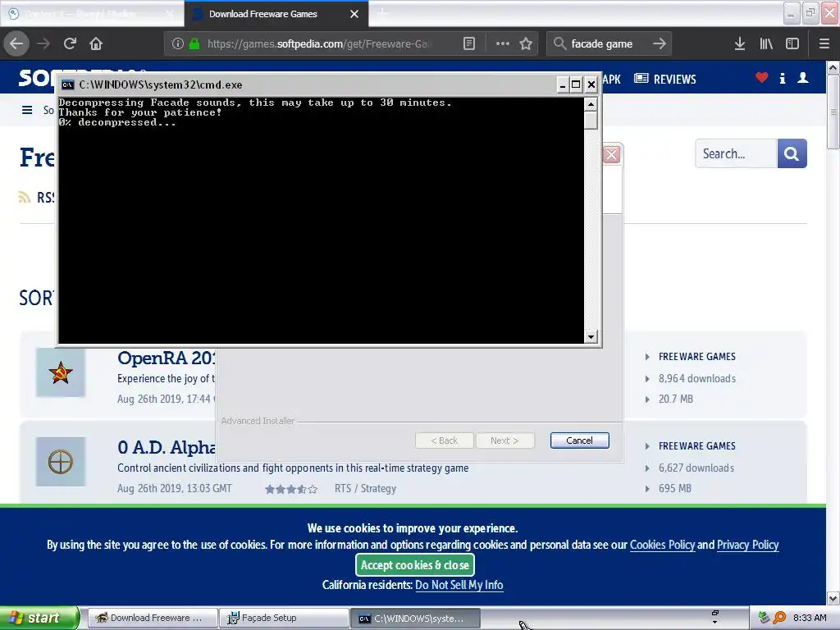Open the Firefox downloads arrow

pyautogui.click(x=740, y=43)
